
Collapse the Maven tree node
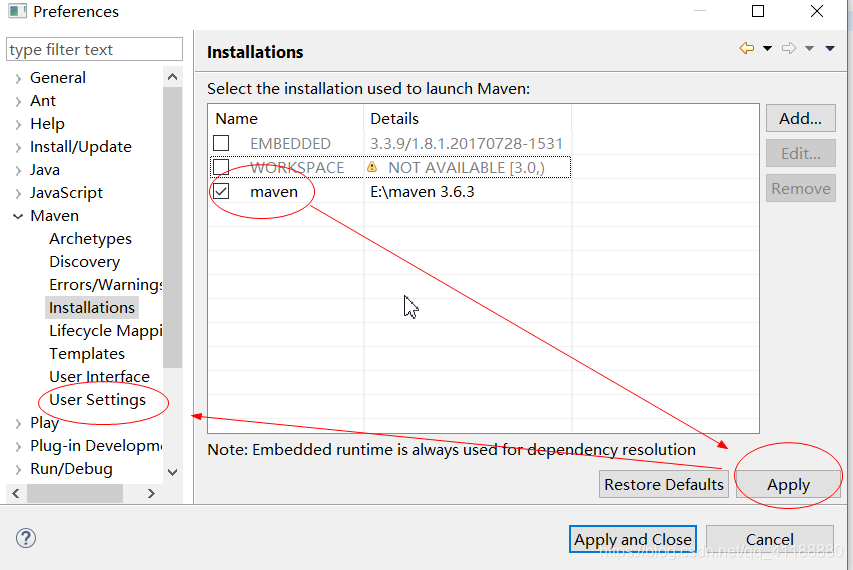point(18,216)
